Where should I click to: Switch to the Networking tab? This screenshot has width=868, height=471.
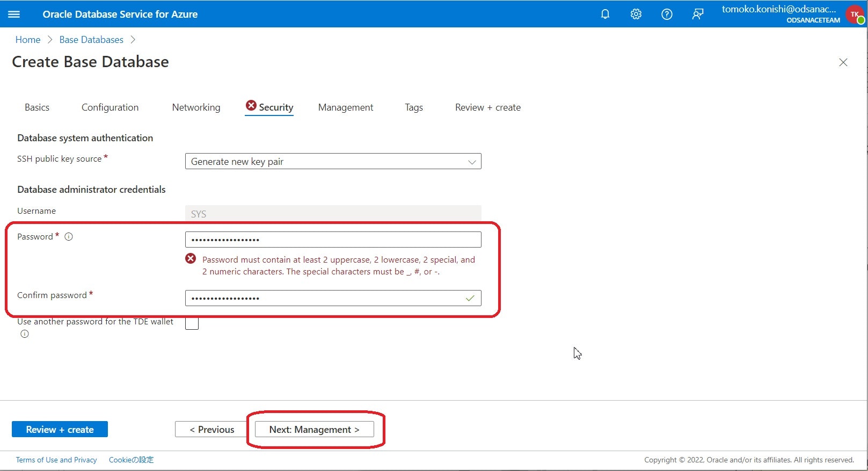196,107
